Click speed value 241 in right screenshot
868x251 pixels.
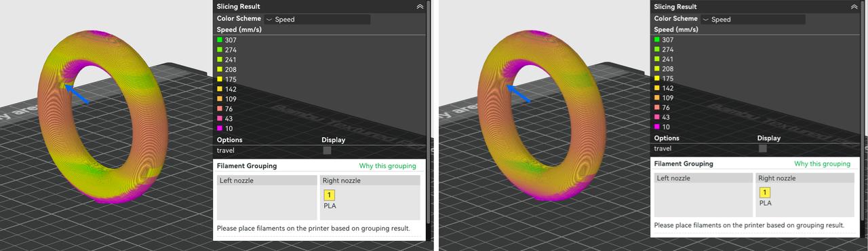click(x=667, y=59)
